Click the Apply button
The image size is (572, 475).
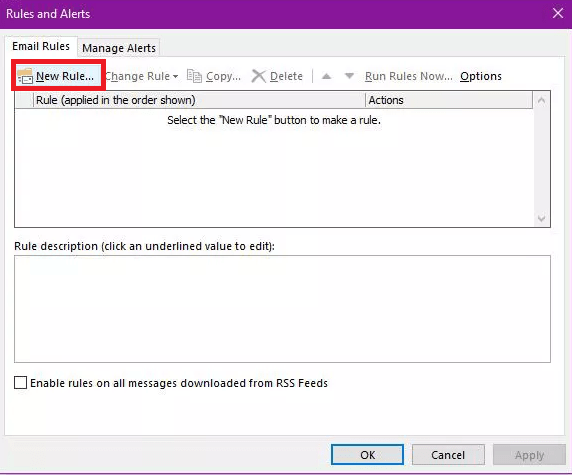529,455
